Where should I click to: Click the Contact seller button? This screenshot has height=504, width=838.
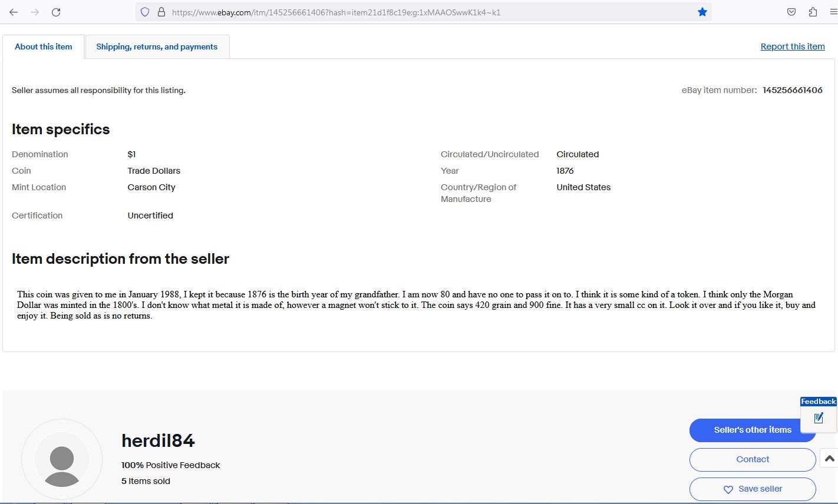(x=752, y=460)
